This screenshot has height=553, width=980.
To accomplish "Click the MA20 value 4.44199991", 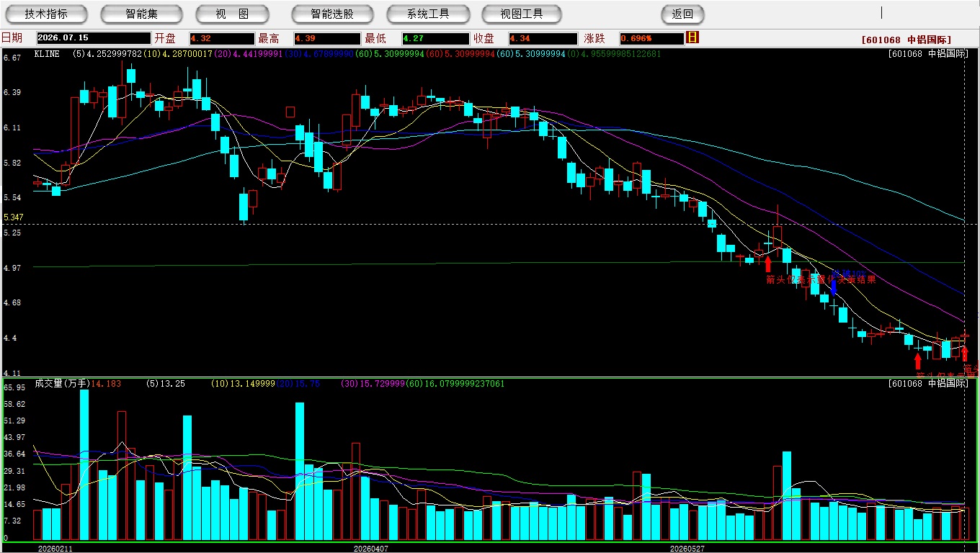I will pyautogui.click(x=258, y=54).
